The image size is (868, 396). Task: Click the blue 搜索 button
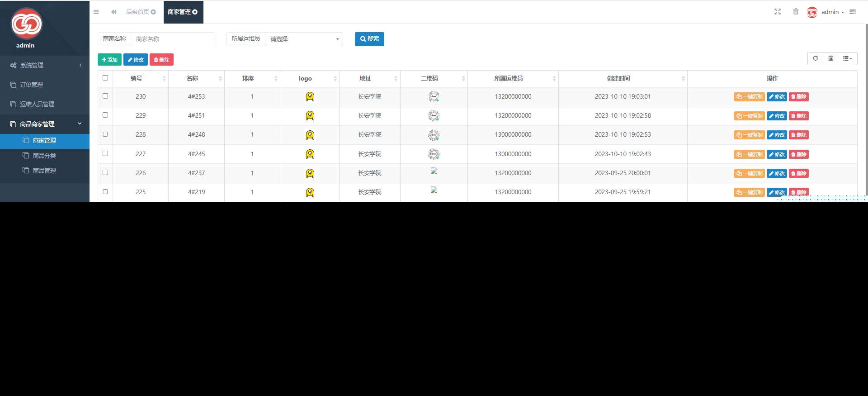[369, 39]
